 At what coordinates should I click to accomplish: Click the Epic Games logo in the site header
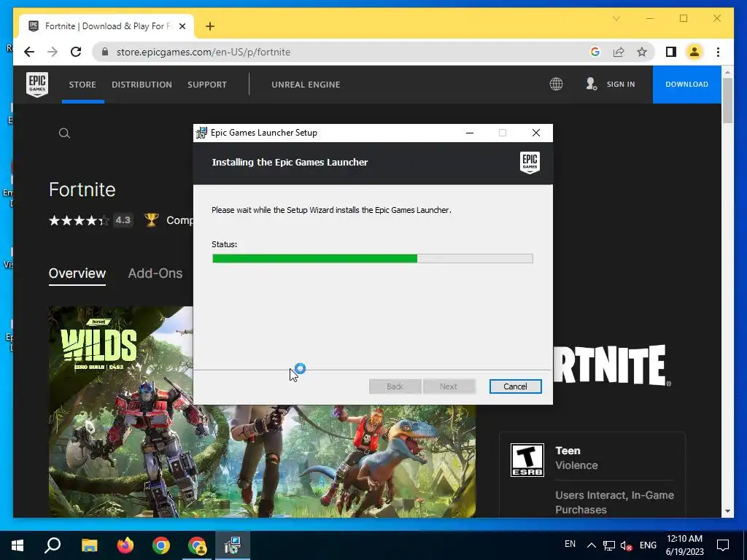pyautogui.click(x=37, y=85)
